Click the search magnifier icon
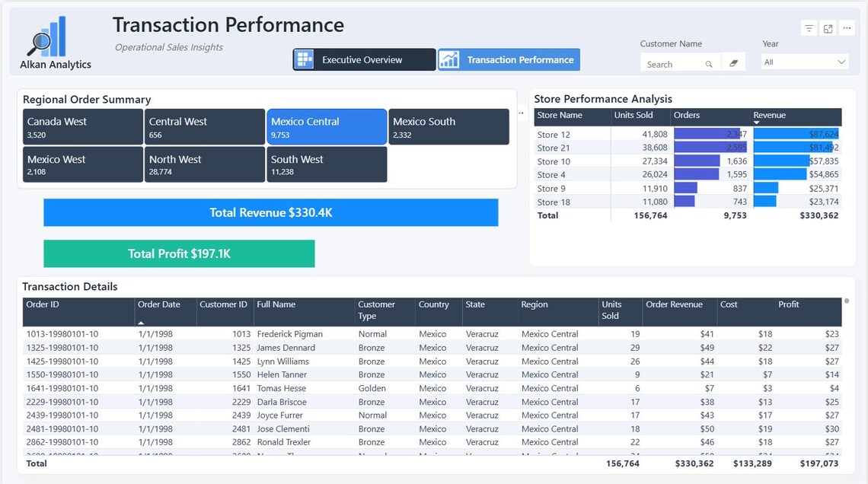 click(709, 64)
